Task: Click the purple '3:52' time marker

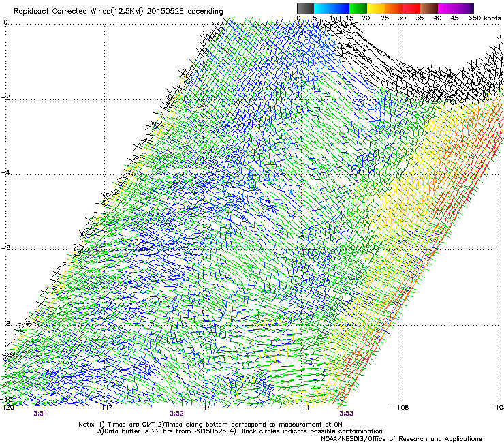Action: click(x=177, y=414)
